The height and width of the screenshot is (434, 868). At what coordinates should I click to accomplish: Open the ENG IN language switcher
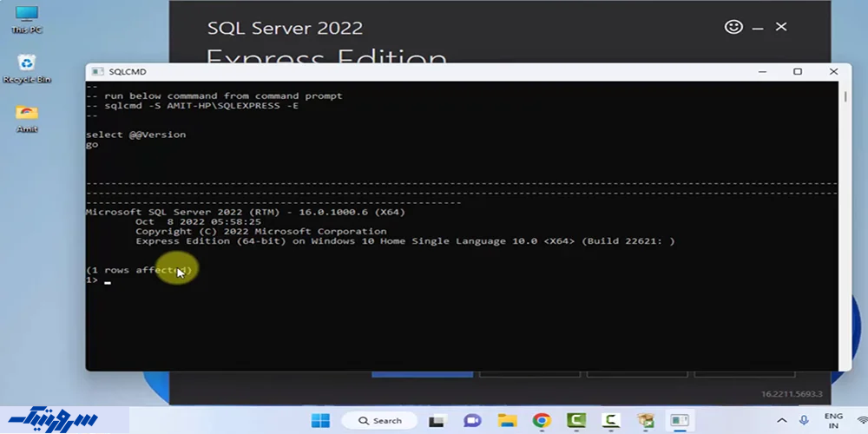tap(833, 421)
